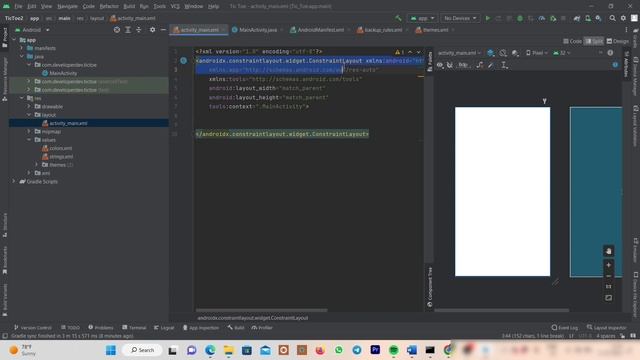Click the Night Mode/system UI mode icon
Image resolution: width=640 pixels, height=360 pixels.
515,53
